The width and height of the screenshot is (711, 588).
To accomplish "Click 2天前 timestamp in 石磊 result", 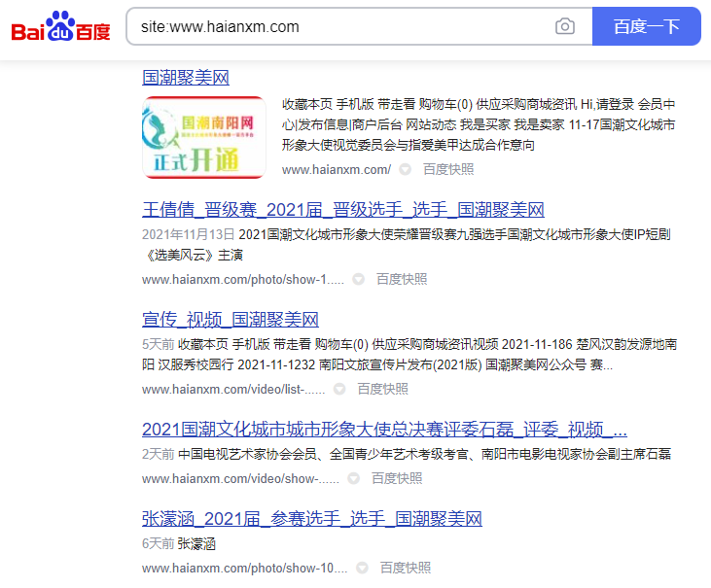I will coord(158,454).
